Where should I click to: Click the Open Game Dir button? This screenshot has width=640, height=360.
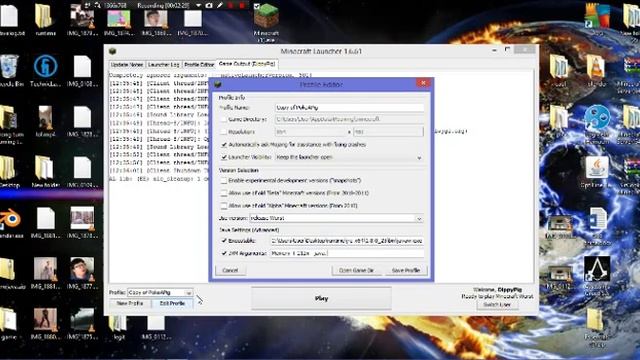pyautogui.click(x=356, y=270)
